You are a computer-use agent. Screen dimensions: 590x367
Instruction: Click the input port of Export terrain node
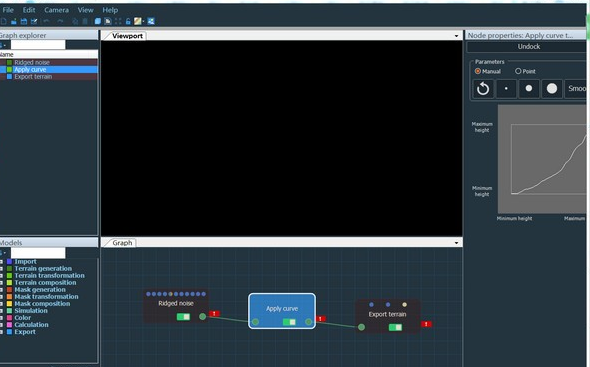[361, 327]
